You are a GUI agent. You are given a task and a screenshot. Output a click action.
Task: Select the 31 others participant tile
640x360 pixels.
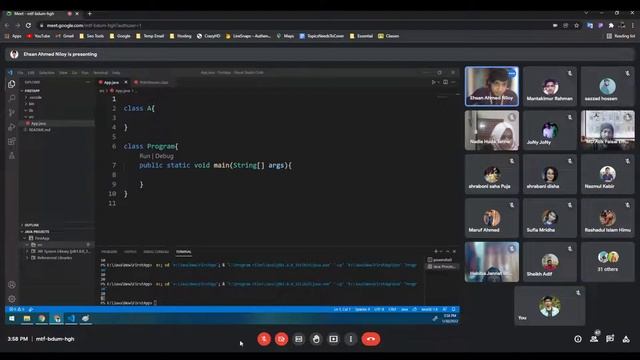607,262
